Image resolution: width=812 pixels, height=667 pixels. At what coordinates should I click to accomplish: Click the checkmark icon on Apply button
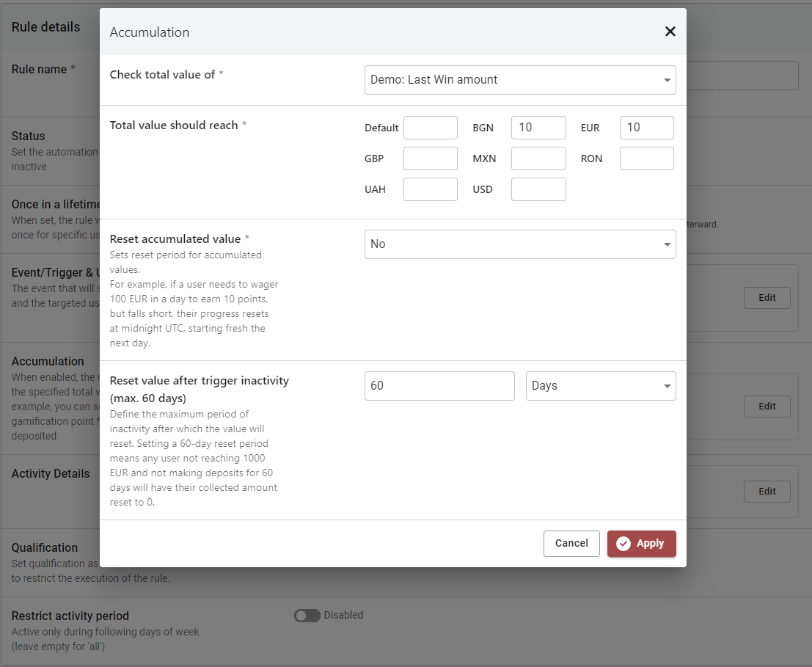click(x=623, y=544)
